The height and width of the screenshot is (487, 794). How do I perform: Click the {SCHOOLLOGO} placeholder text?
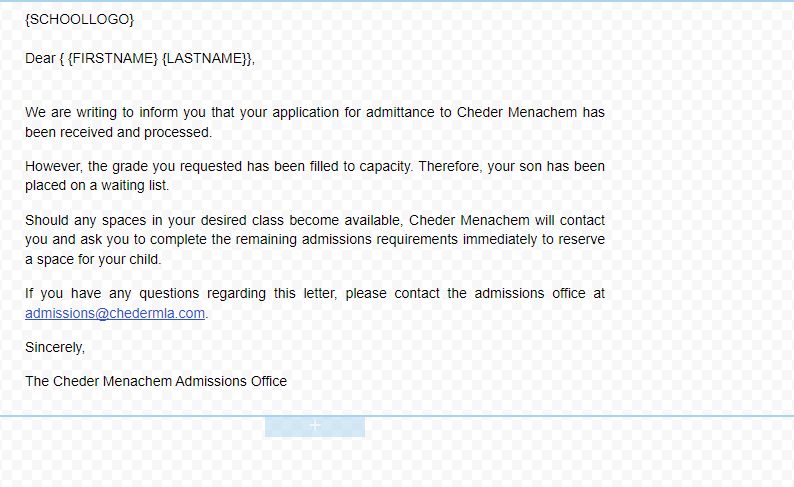[80, 19]
